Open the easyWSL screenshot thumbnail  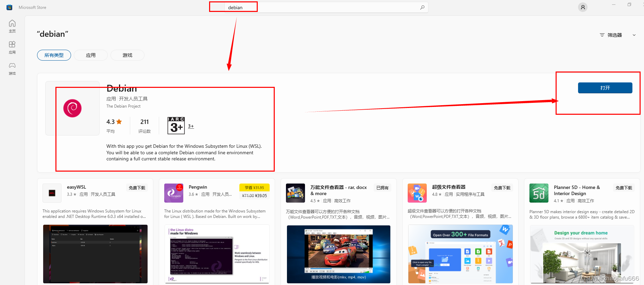(x=96, y=254)
